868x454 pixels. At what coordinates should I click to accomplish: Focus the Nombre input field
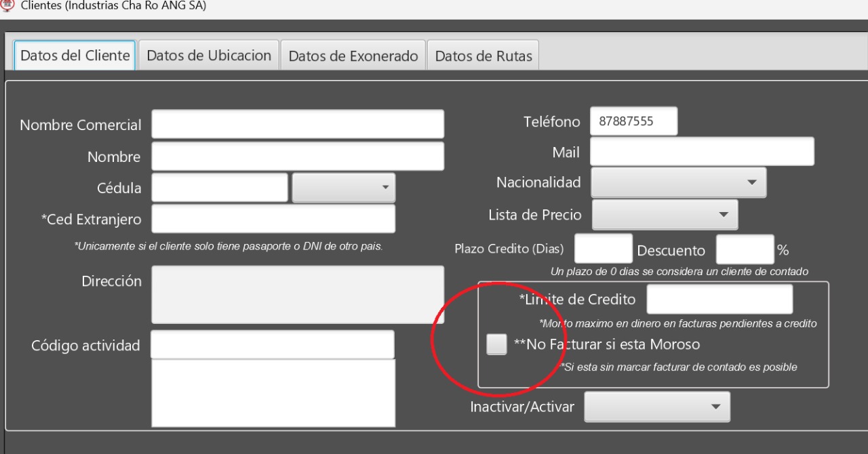[298, 157]
